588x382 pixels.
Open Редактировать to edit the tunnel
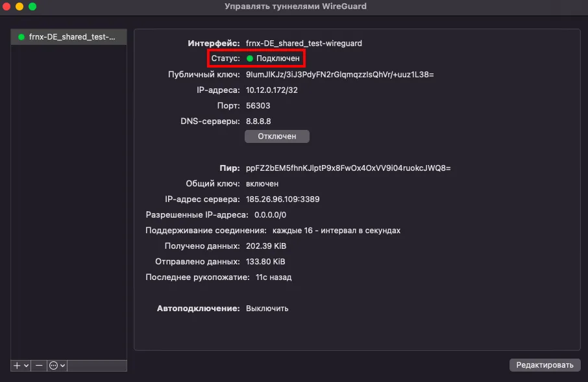click(545, 364)
